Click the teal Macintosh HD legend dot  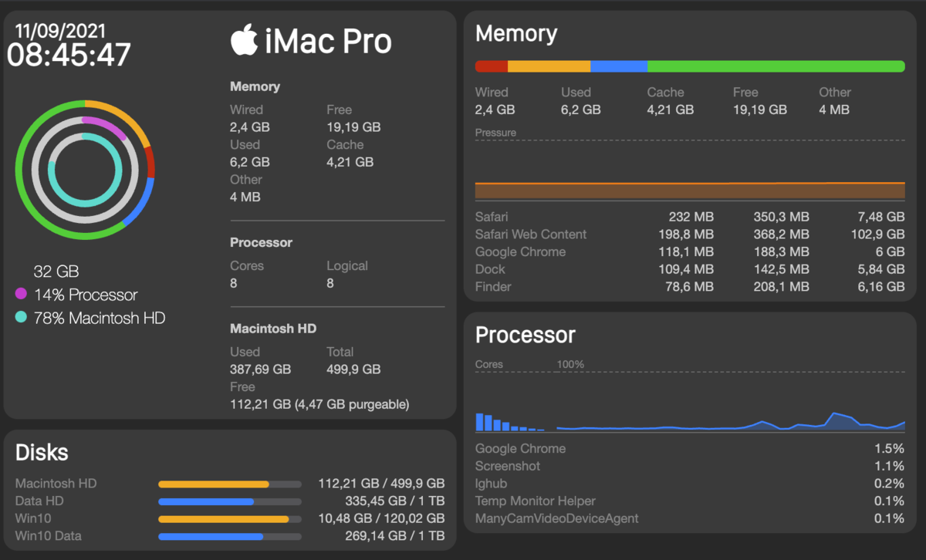pos(21,317)
